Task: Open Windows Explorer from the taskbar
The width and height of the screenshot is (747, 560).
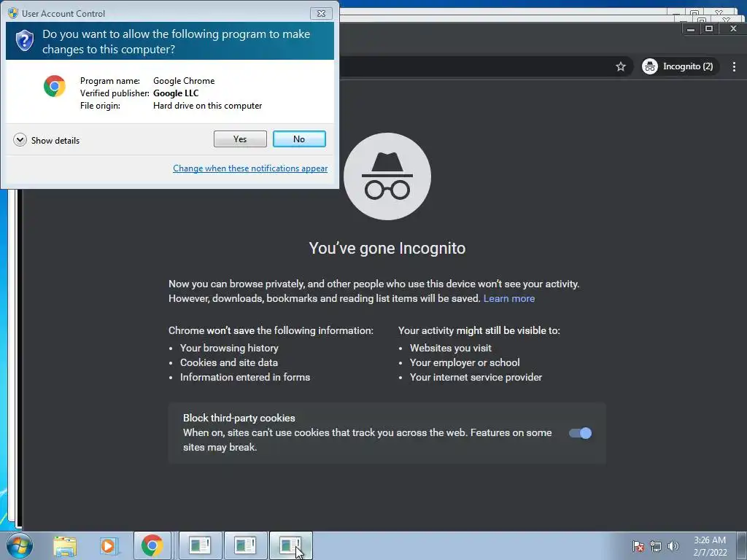Action: pyautogui.click(x=65, y=545)
